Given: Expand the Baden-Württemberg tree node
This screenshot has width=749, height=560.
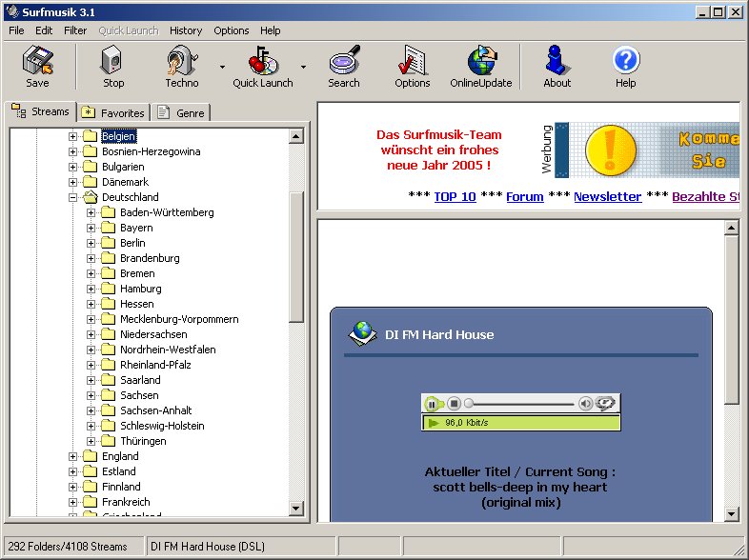Looking at the screenshot, I should click(91, 212).
